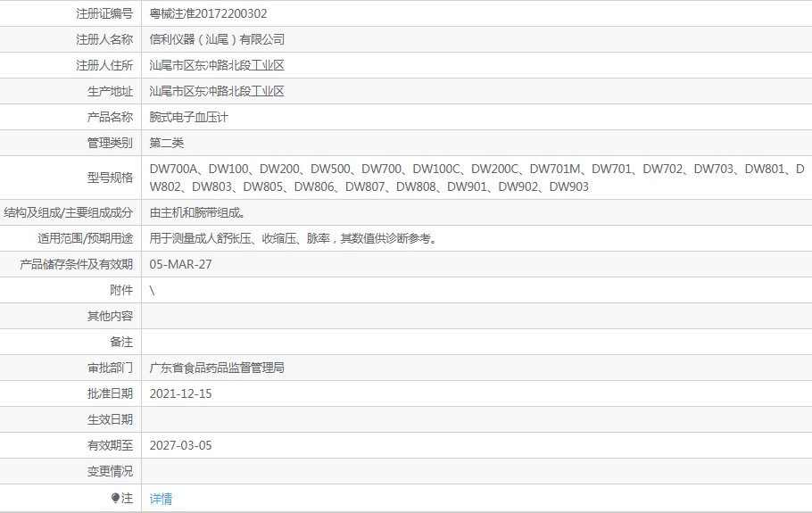Viewport: 812px width, 513px height.
Task: Select the DW700A model list text
Action: coord(476,178)
